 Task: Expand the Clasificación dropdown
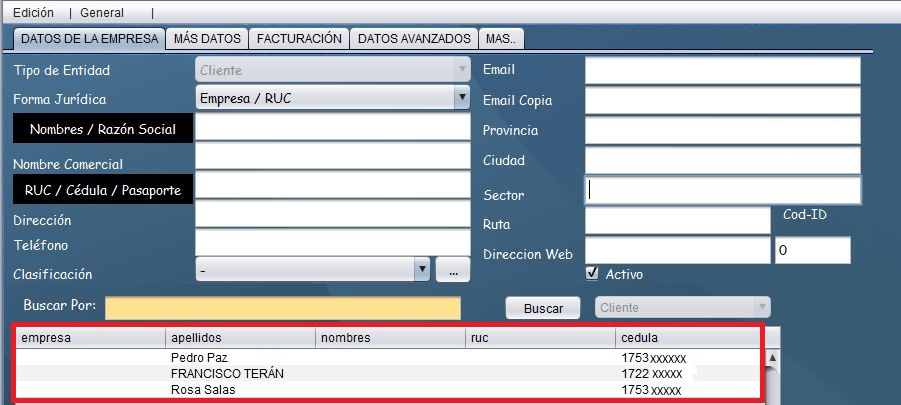click(421, 270)
